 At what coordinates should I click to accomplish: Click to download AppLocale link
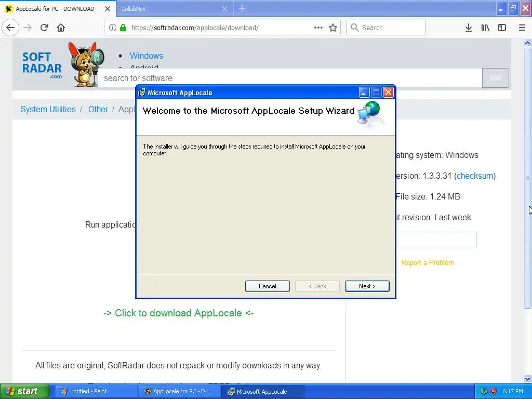(x=179, y=313)
